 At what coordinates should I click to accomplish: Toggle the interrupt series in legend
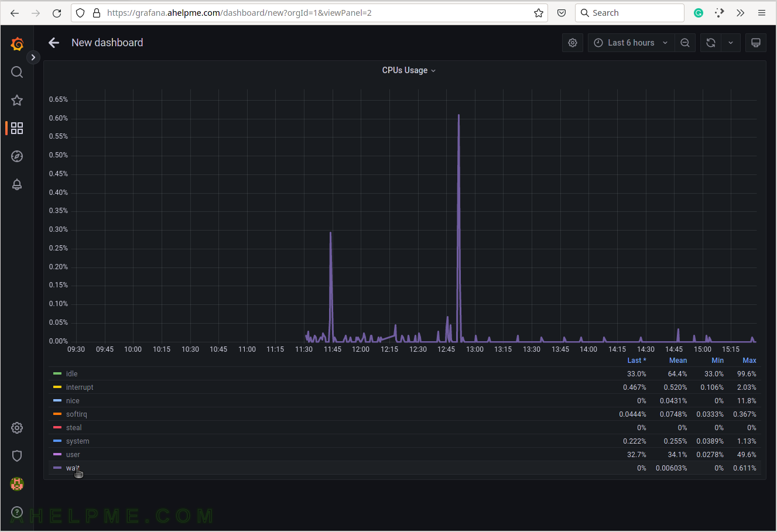click(x=80, y=387)
